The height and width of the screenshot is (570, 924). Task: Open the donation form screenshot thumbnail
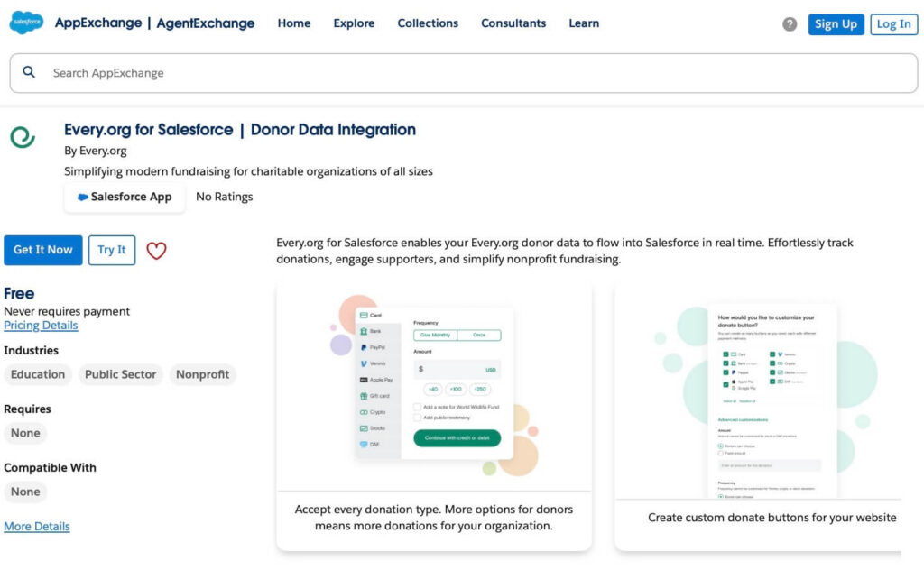[x=434, y=386]
